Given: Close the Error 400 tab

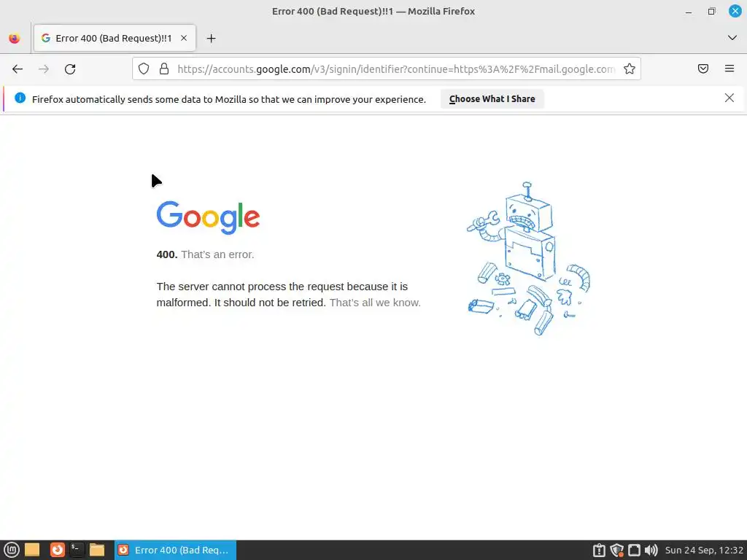Looking at the screenshot, I should click(x=183, y=38).
